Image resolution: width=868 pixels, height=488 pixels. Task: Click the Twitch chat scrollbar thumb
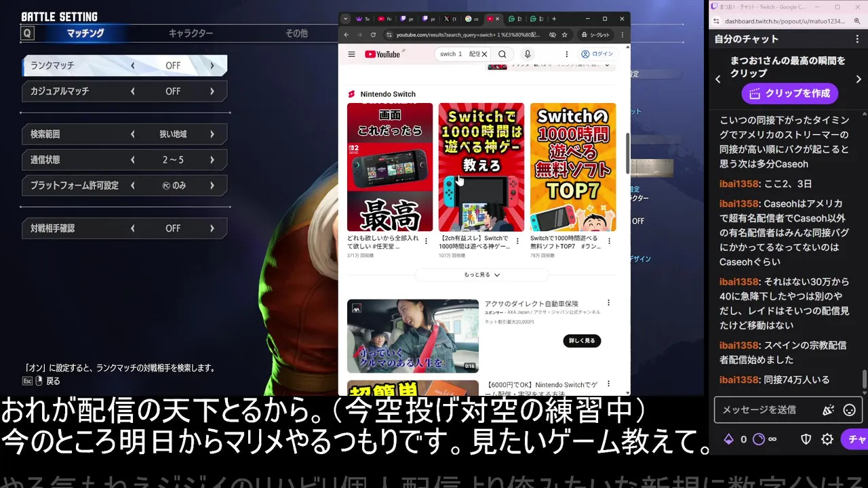coord(864,380)
